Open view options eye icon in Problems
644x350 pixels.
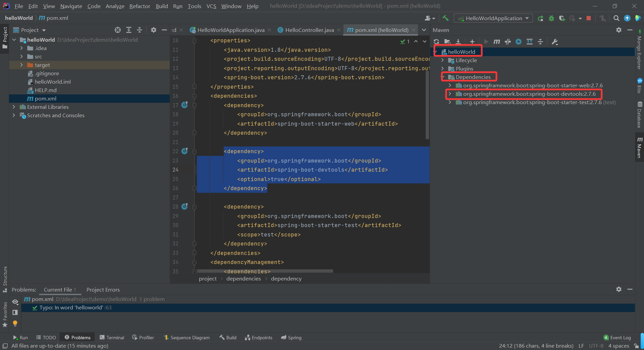pyautogui.click(x=15, y=302)
